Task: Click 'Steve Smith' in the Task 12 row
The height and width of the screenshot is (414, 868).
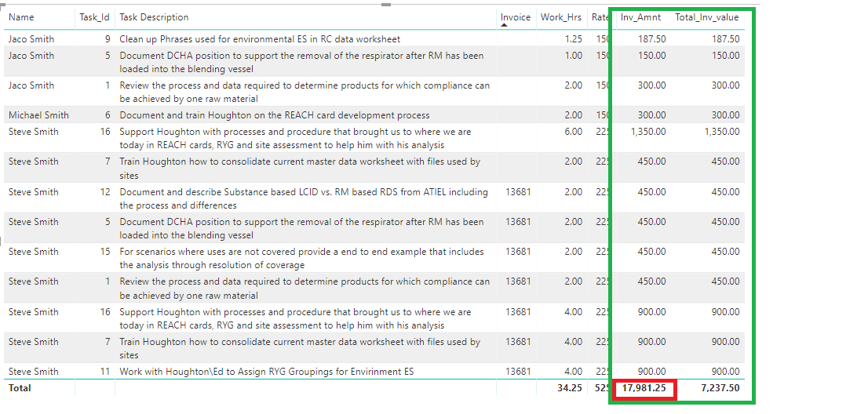Action: point(33,192)
